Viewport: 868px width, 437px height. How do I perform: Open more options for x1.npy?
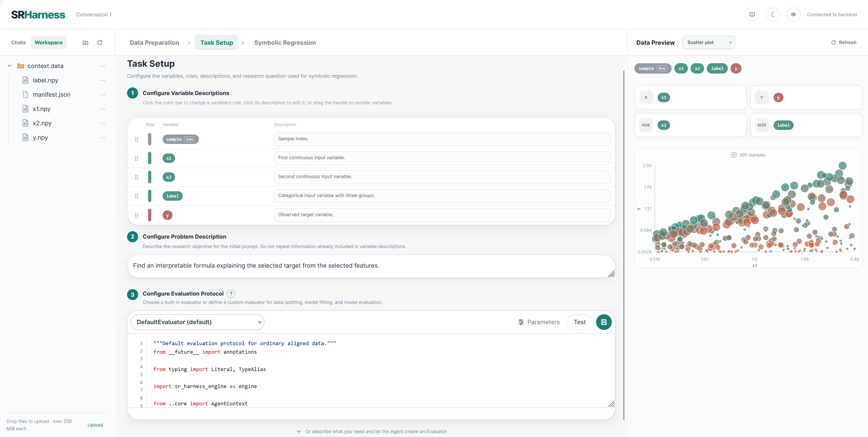coord(102,109)
